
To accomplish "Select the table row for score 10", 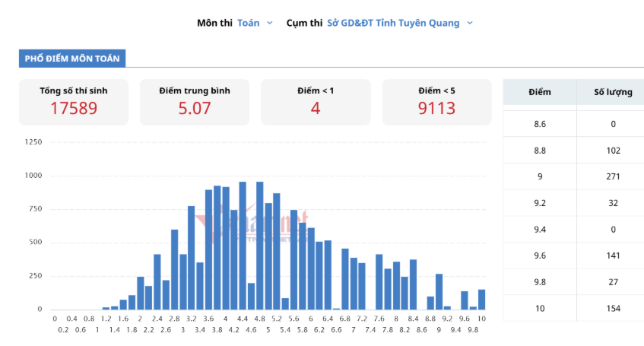I will [x=573, y=308].
